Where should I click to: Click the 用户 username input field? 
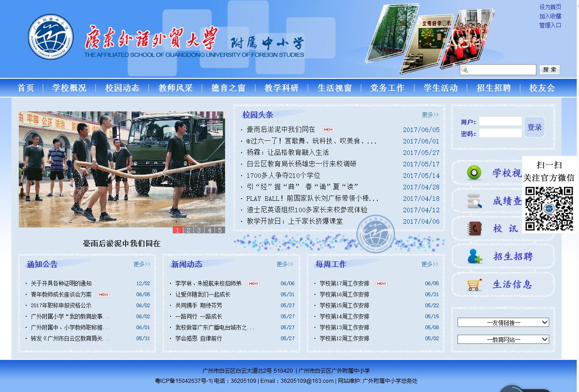tap(500, 121)
